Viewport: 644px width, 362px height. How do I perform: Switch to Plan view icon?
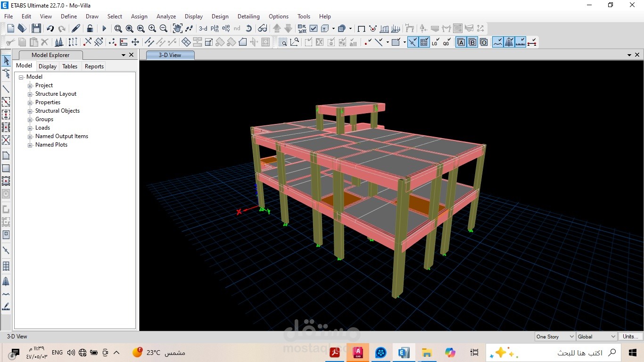[x=215, y=29]
